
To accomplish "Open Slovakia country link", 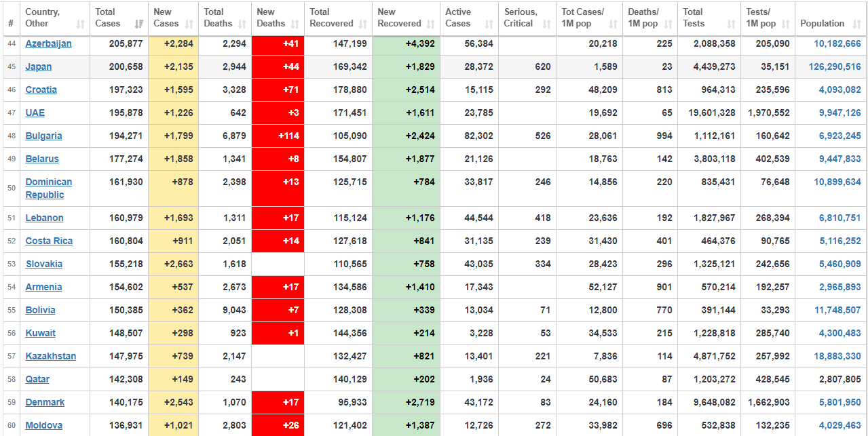I will pyautogui.click(x=44, y=264).
